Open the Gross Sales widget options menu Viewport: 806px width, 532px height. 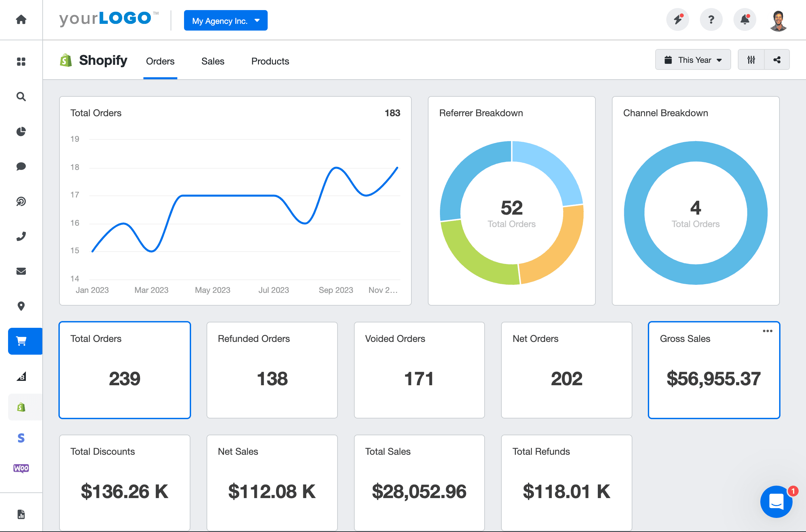[768, 331]
